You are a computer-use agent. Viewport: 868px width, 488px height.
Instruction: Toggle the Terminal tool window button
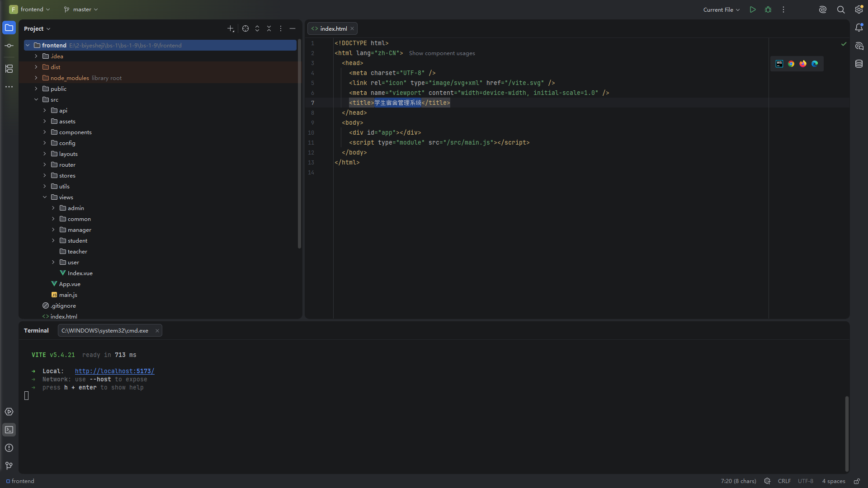pos(9,430)
